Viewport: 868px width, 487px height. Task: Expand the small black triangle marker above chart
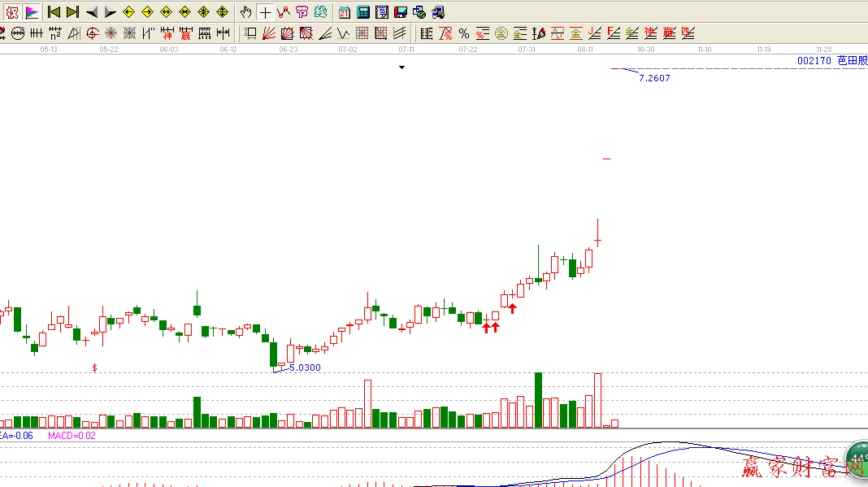tap(401, 67)
